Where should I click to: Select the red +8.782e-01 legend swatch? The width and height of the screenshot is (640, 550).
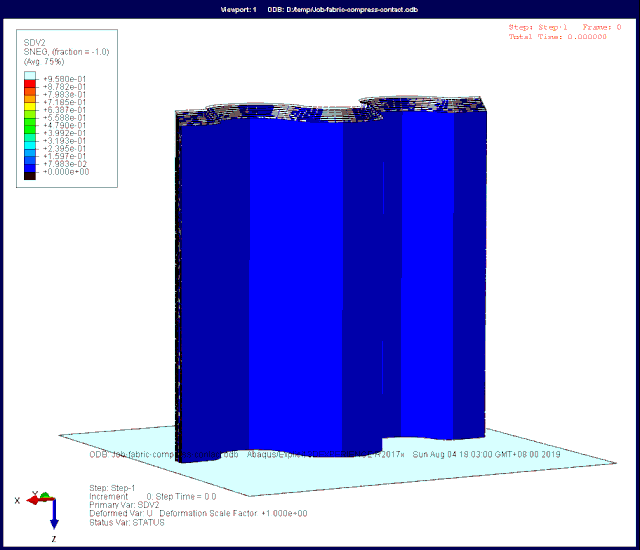coord(30,84)
